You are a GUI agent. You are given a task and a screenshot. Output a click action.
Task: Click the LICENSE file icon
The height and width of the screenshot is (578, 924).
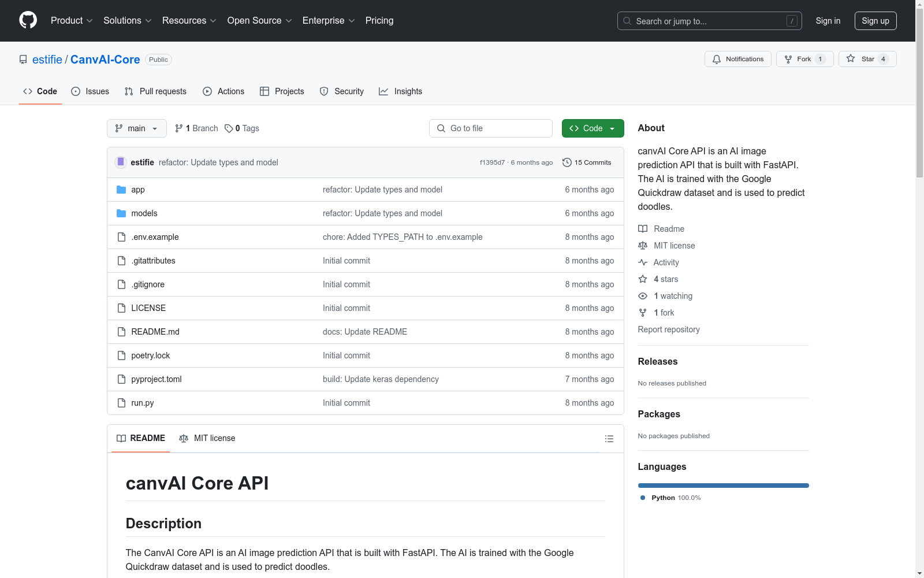[x=121, y=308]
